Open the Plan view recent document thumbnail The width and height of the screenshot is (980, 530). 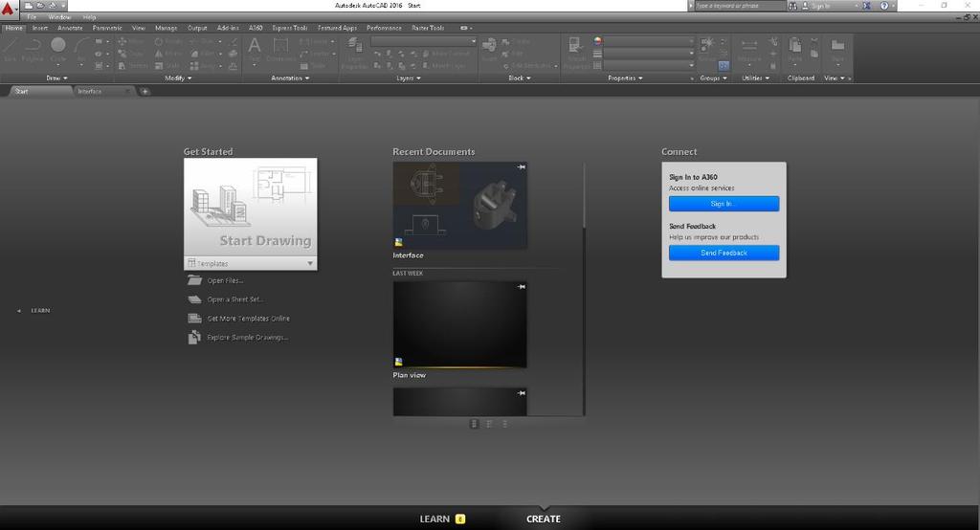(460, 325)
